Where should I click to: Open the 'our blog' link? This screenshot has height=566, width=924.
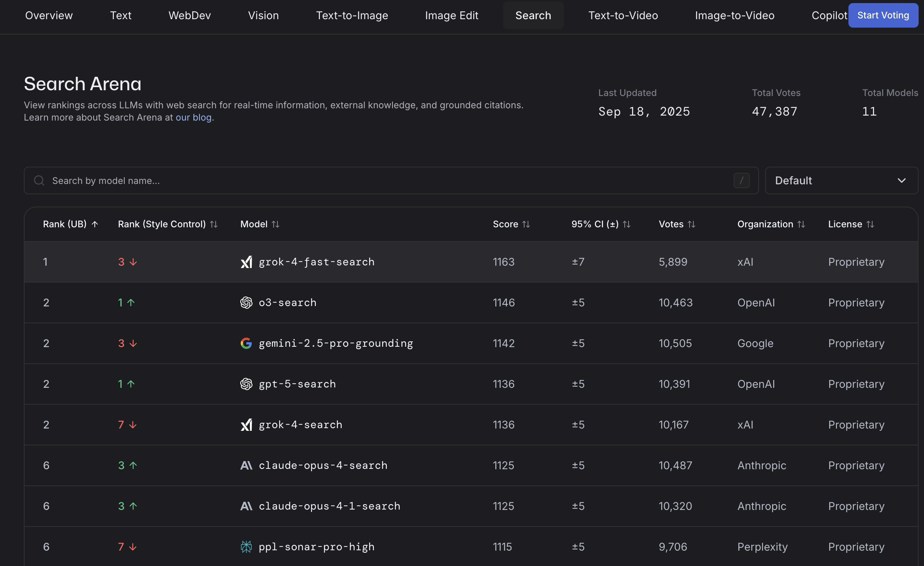[193, 118]
